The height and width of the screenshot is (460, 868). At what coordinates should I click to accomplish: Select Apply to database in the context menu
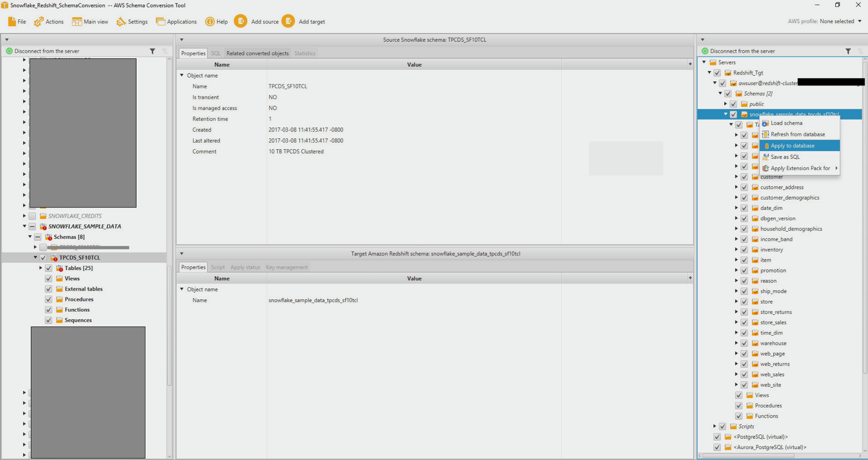point(799,146)
